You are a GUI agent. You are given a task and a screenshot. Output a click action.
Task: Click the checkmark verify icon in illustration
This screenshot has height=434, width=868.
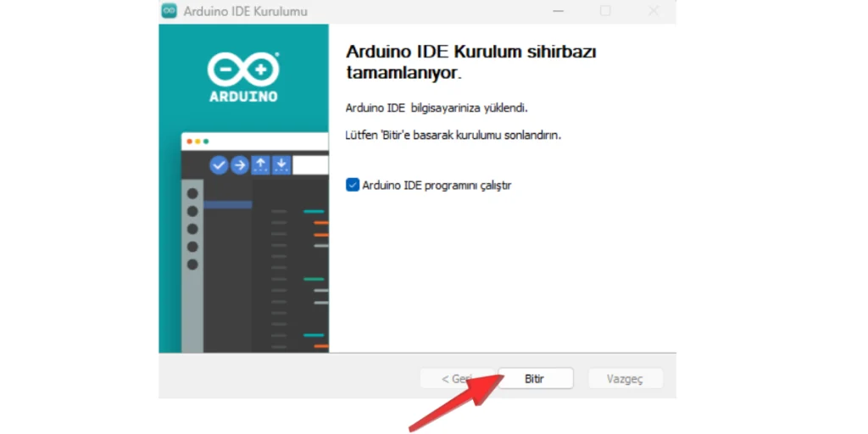click(219, 165)
